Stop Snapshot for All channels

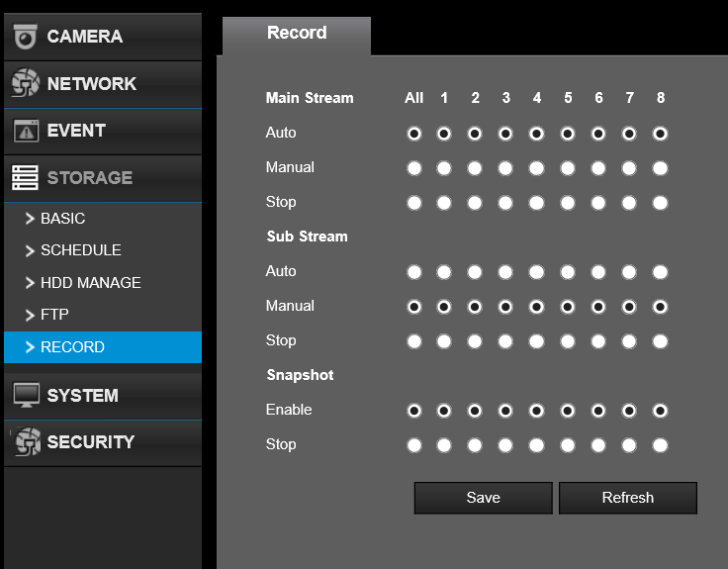tap(414, 445)
